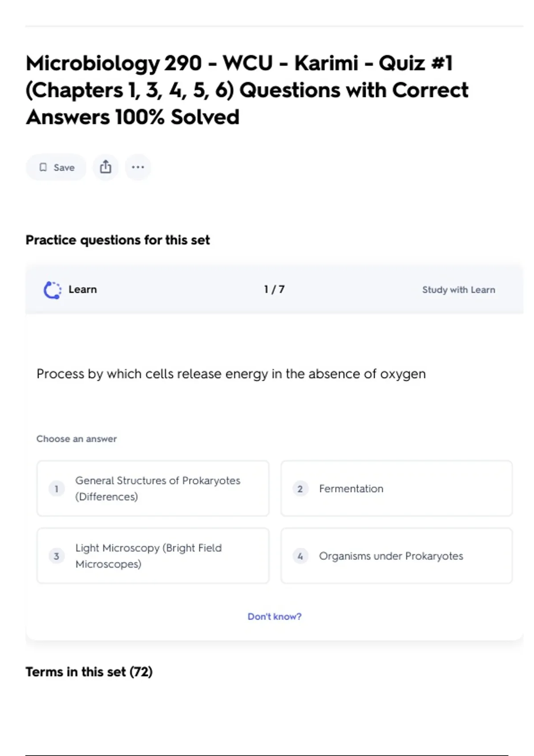Open the three-dot more options menu
The image size is (534, 756).
click(138, 167)
